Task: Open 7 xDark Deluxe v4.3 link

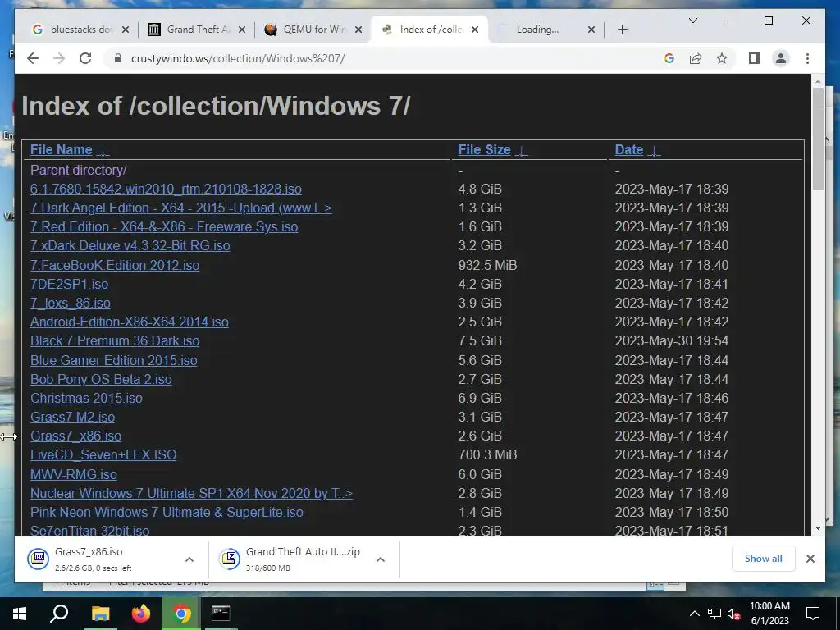Action: click(x=130, y=245)
